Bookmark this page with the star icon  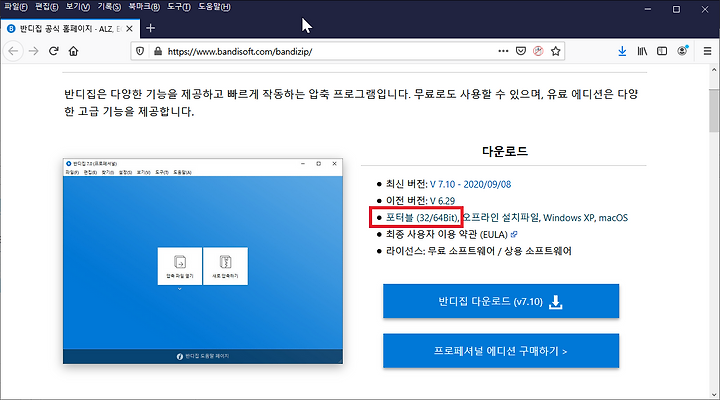[x=556, y=51]
